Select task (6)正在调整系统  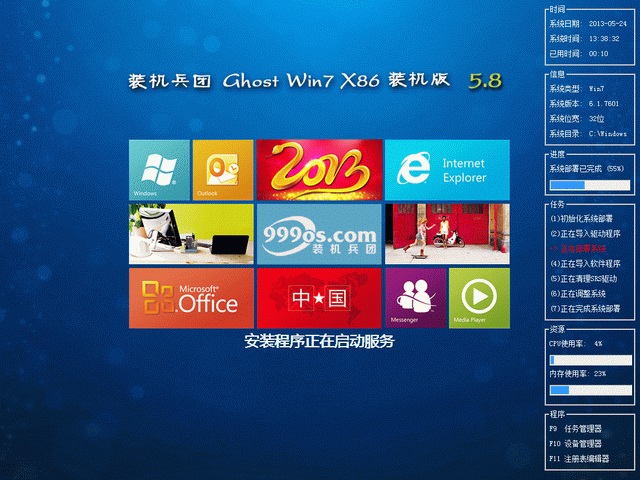578,293
